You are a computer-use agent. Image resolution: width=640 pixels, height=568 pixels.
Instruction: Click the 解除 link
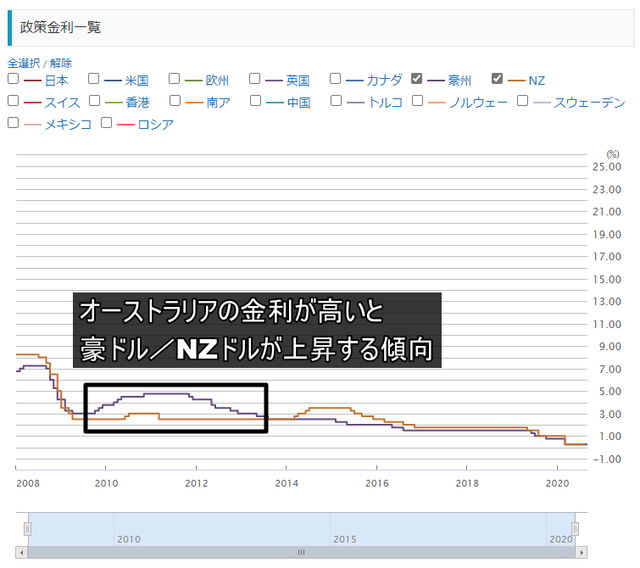60,63
